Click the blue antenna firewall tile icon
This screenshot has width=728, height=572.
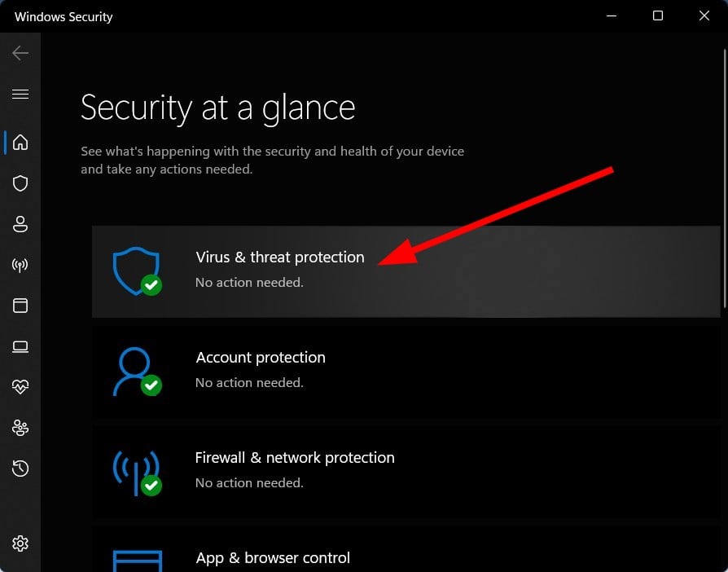pos(137,473)
